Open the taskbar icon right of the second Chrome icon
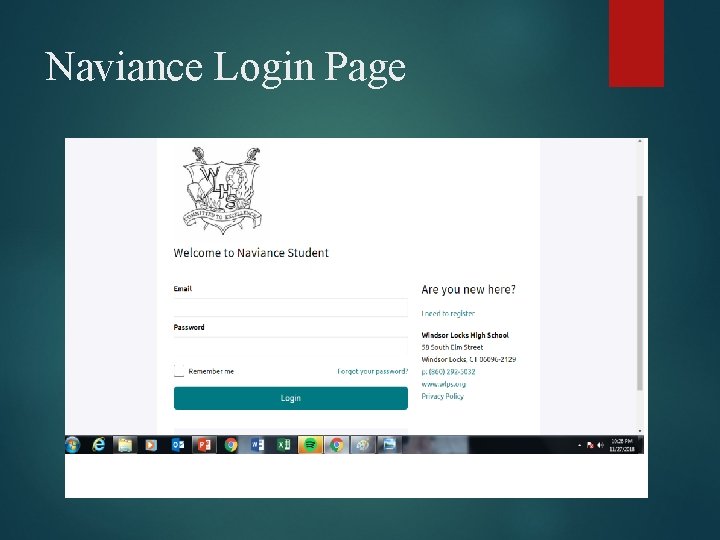 (363, 444)
